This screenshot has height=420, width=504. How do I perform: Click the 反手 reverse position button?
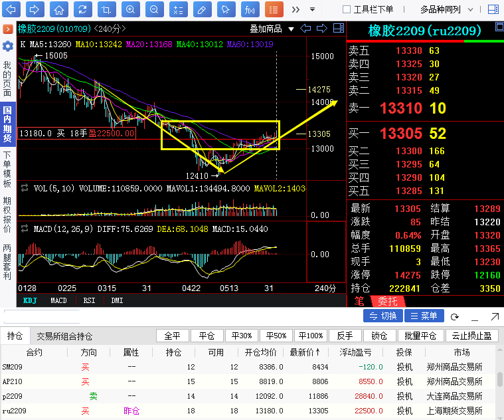(345, 336)
